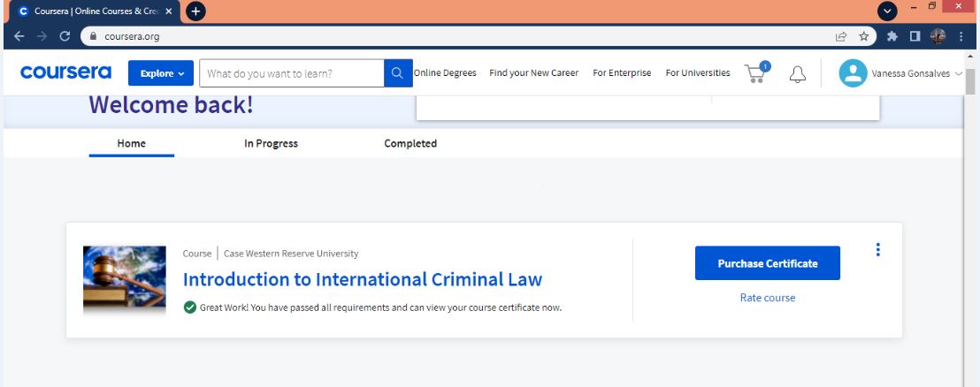
Task: Open For Enterprise link
Action: point(622,73)
